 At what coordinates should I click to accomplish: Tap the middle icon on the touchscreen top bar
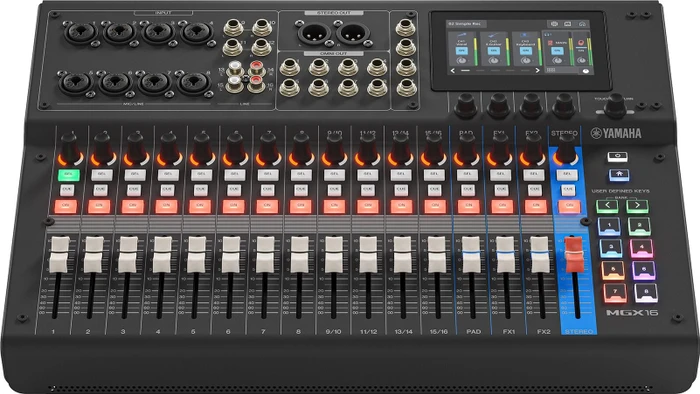tap(568, 24)
